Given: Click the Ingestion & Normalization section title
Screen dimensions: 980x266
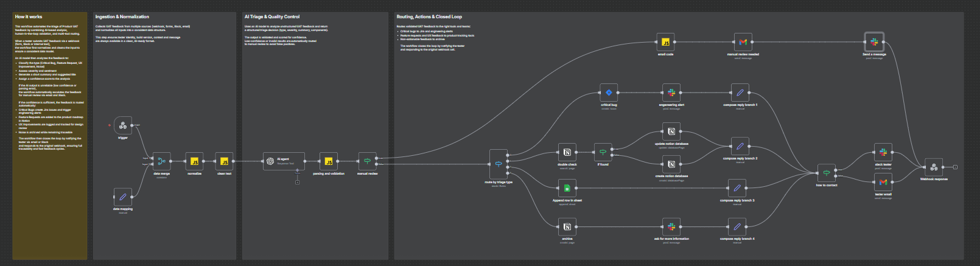Looking at the screenshot, I should tap(122, 17).
